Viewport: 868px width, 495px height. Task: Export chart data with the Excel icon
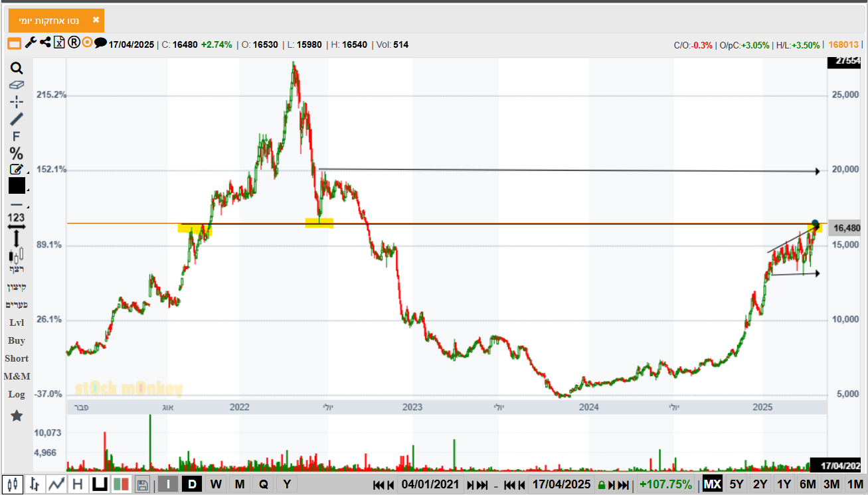(59, 43)
